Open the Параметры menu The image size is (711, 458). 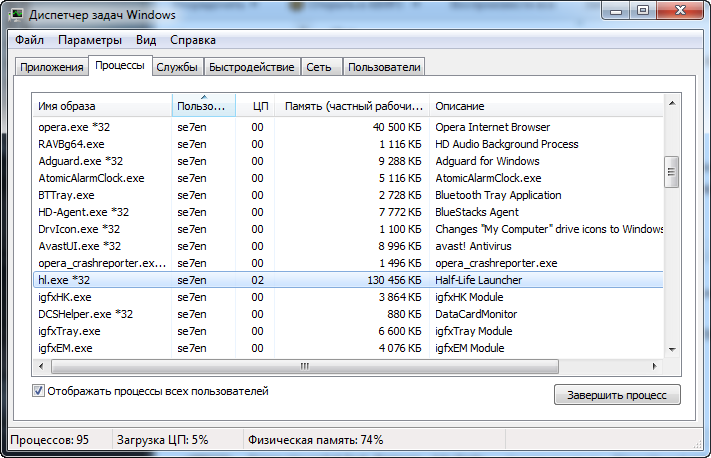(90, 40)
